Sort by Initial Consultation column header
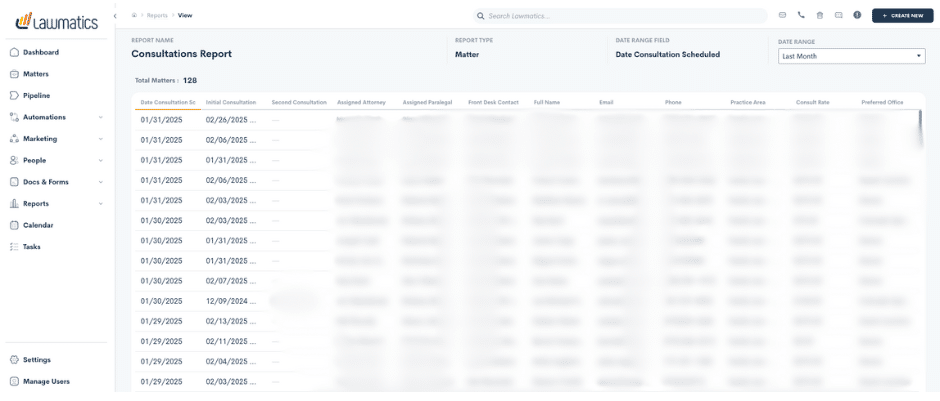This screenshot has width=940, height=401. [x=231, y=102]
